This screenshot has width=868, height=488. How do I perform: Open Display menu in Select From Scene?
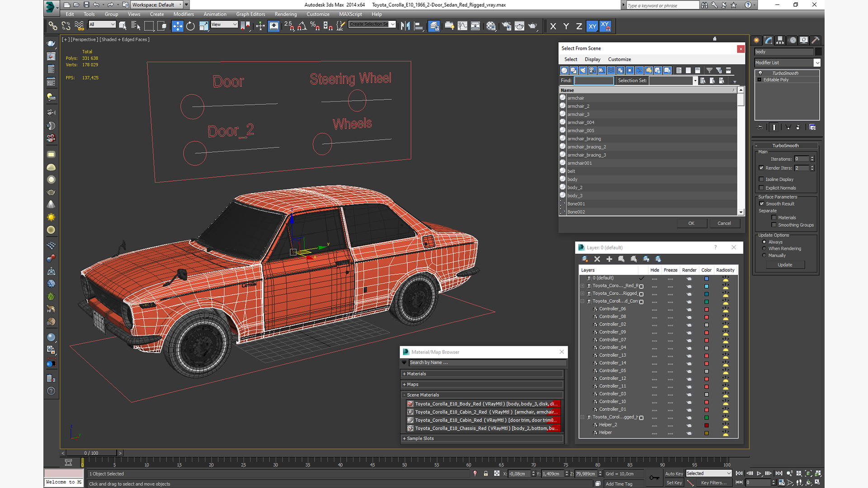pos(592,59)
